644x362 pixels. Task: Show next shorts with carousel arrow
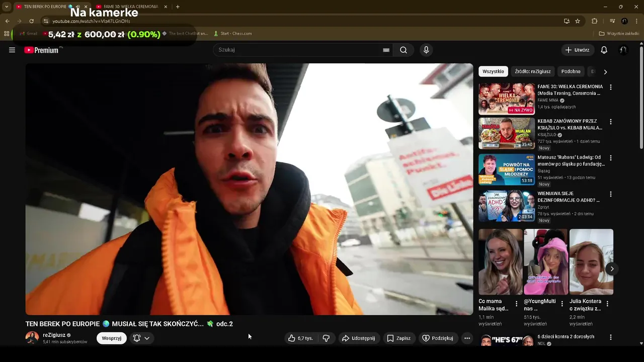tap(612, 269)
